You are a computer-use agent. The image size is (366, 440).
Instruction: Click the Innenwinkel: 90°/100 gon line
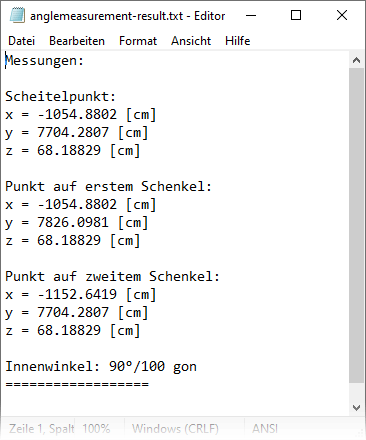pos(101,367)
